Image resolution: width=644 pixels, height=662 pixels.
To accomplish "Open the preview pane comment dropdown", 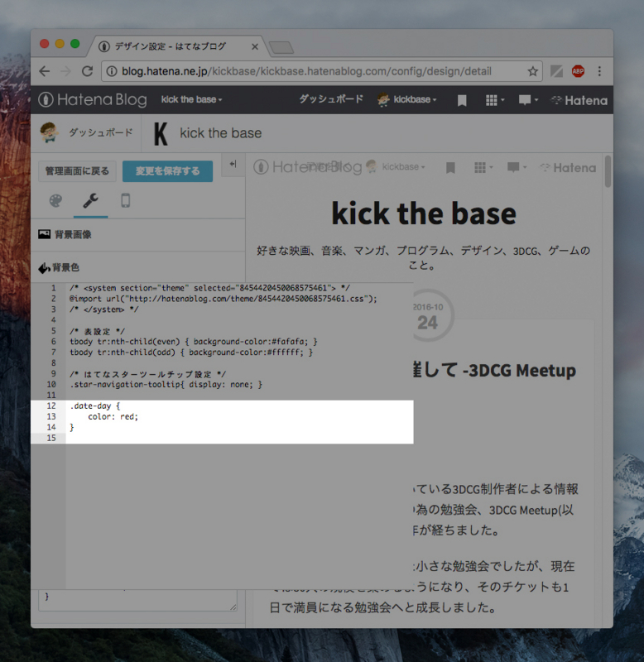I will 517,168.
